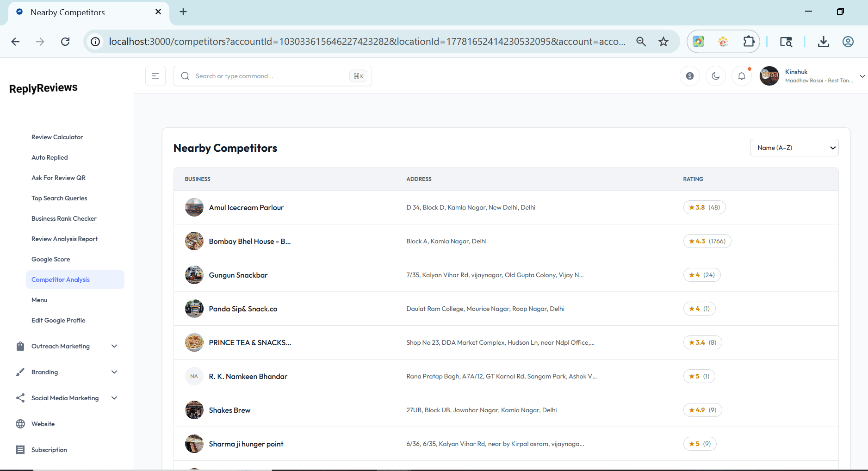The image size is (868, 471).
Task: Open the browser extensions puzzle icon
Action: pos(749,42)
